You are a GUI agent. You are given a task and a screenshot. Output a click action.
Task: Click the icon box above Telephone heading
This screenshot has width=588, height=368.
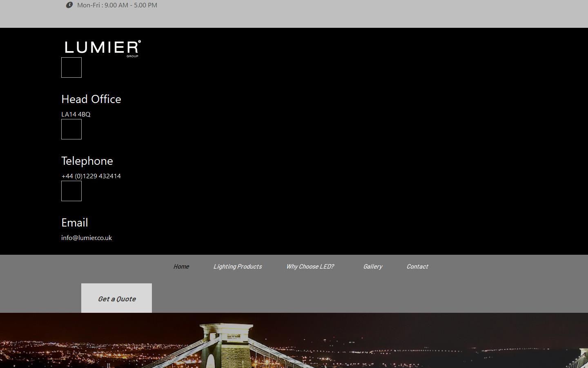pos(71,129)
